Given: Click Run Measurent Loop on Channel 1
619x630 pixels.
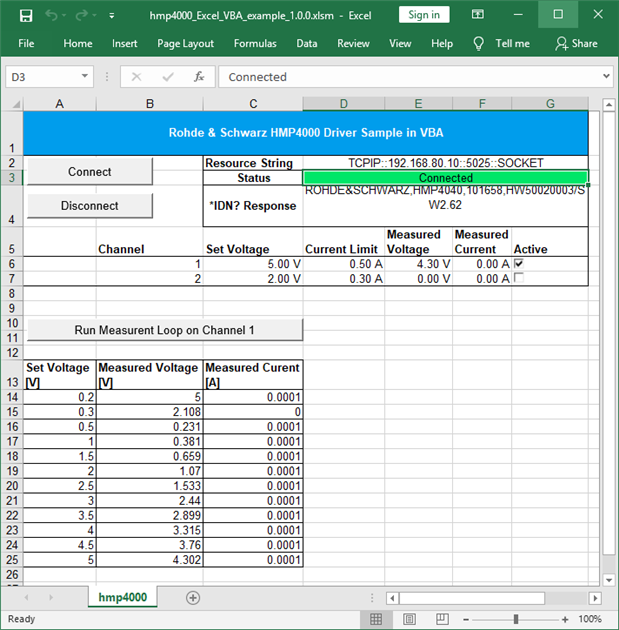Looking at the screenshot, I should click(x=164, y=330).
